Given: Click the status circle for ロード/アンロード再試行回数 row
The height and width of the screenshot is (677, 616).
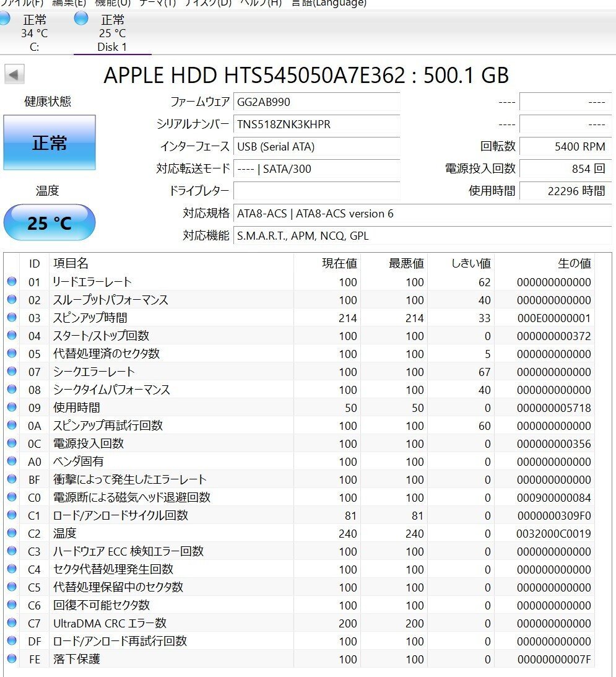Looking at the screenshot, I should click(x=12, y=640).
